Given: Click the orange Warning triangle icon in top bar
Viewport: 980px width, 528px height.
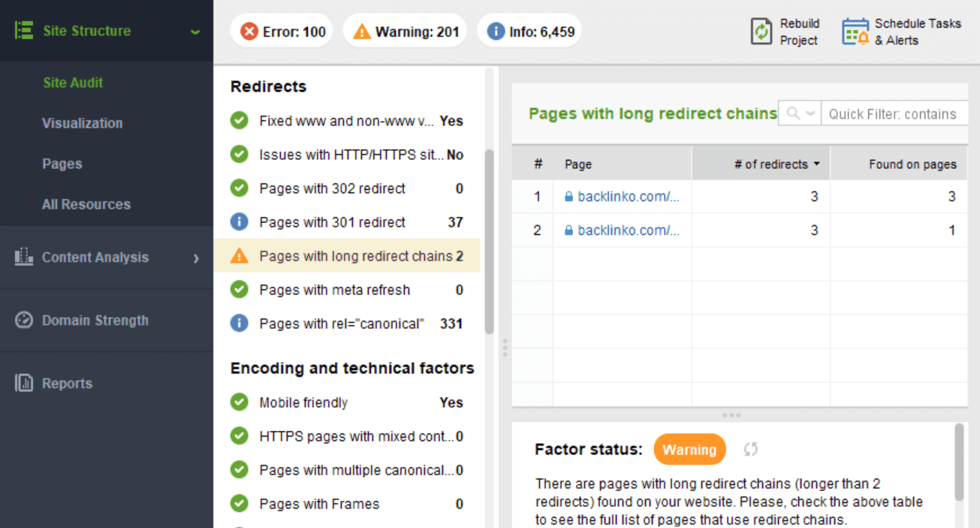Looking at the screenshot, I should click(362, 32).
